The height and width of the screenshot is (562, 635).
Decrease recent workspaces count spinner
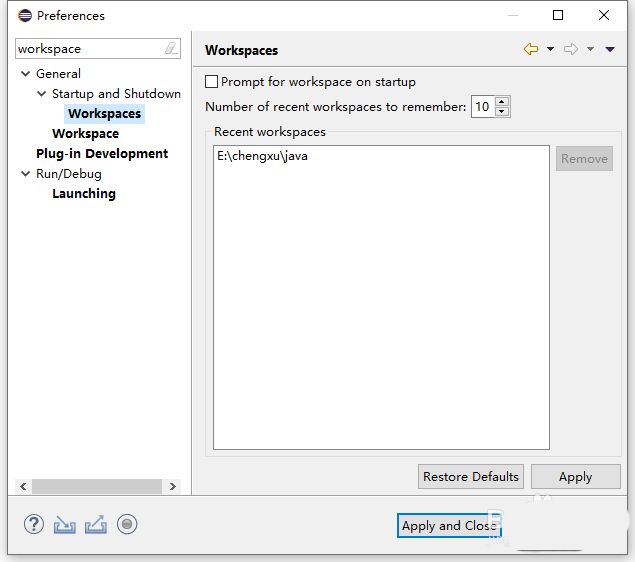502,111
